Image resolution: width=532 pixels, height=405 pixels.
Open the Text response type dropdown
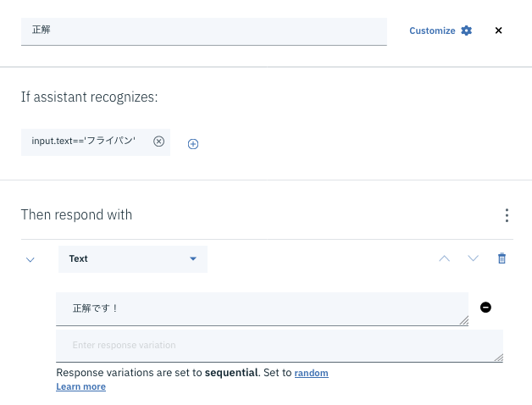coord(133,258)
